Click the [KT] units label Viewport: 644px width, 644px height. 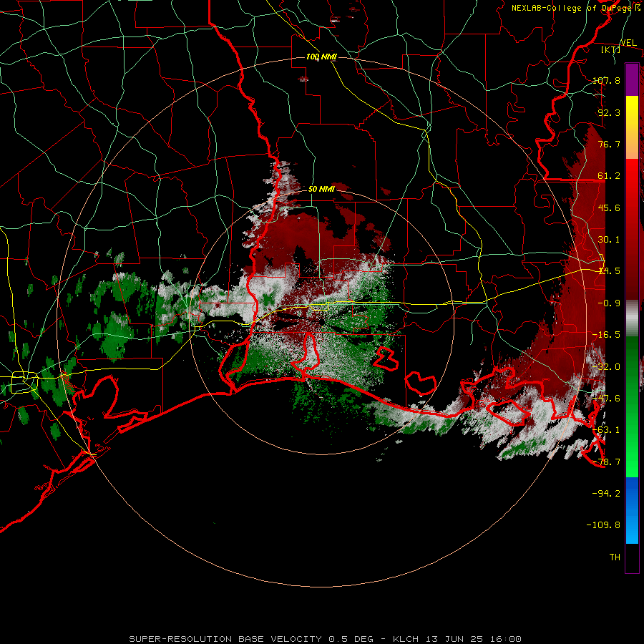pyautogui.click(x=611, y=49)
